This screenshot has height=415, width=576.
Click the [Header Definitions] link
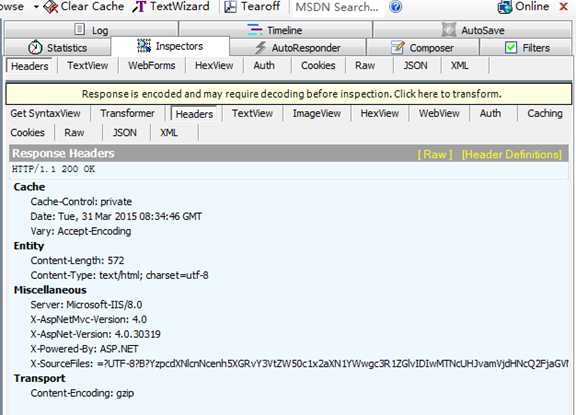[512, 154]
